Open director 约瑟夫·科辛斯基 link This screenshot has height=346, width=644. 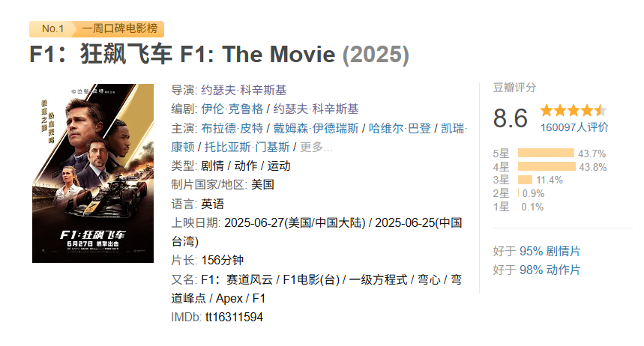point(244,90)
